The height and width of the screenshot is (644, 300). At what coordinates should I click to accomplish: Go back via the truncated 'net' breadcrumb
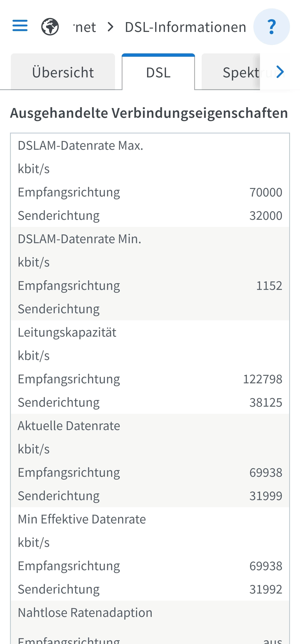click(85, 27)
